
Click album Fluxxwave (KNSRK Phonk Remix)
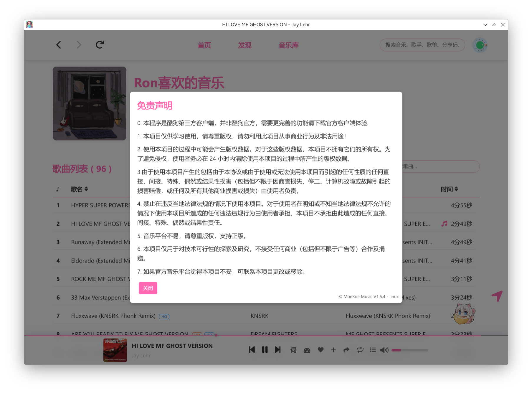(388, 316)
